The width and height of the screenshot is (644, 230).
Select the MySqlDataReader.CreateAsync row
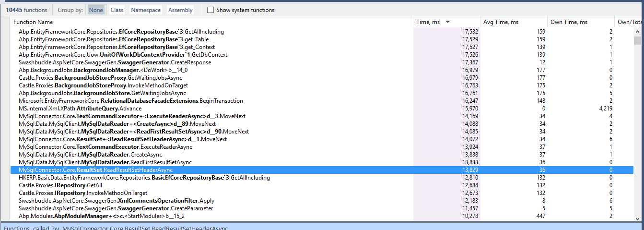322,155
